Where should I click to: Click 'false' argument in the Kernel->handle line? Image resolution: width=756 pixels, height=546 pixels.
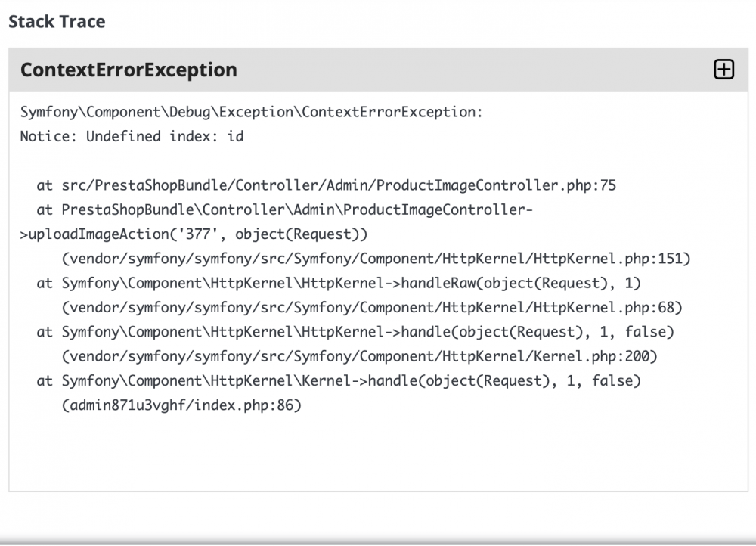[616, 380]
